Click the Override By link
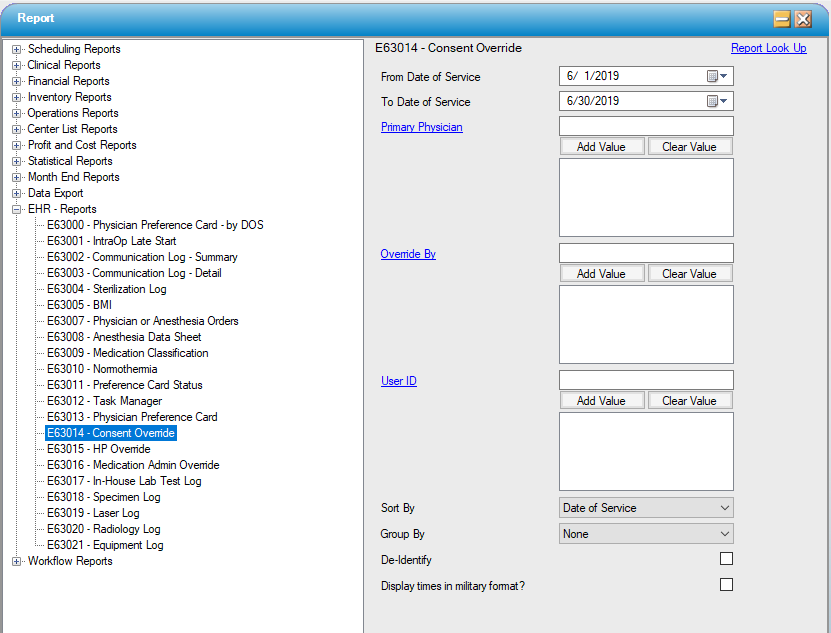Viewport: 831px width, 633px height. click(407, 254)
